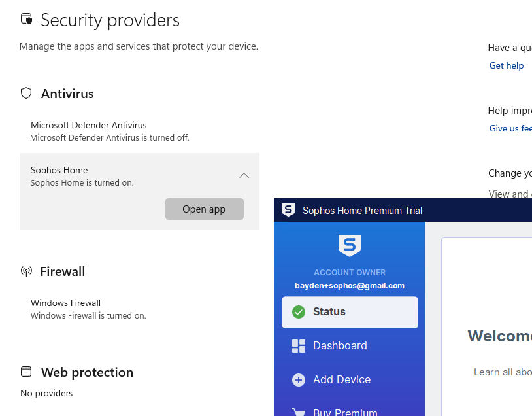Screen dimensions: 532x416
Task: Click 'Sophos Home is turned on.' text
Action: 82,182
